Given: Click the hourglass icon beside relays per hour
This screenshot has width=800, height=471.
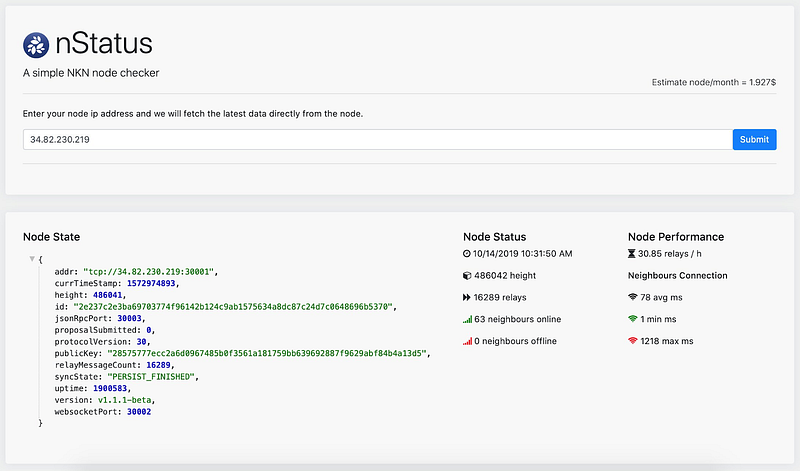Looking at the screenshot, I should coord(632,253).
